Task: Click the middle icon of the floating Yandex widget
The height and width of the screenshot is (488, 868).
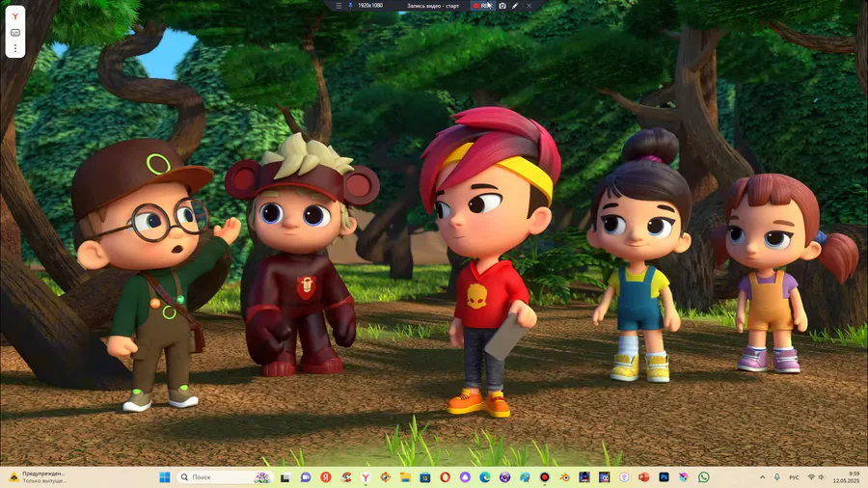Action: click(x=15, y=33)
